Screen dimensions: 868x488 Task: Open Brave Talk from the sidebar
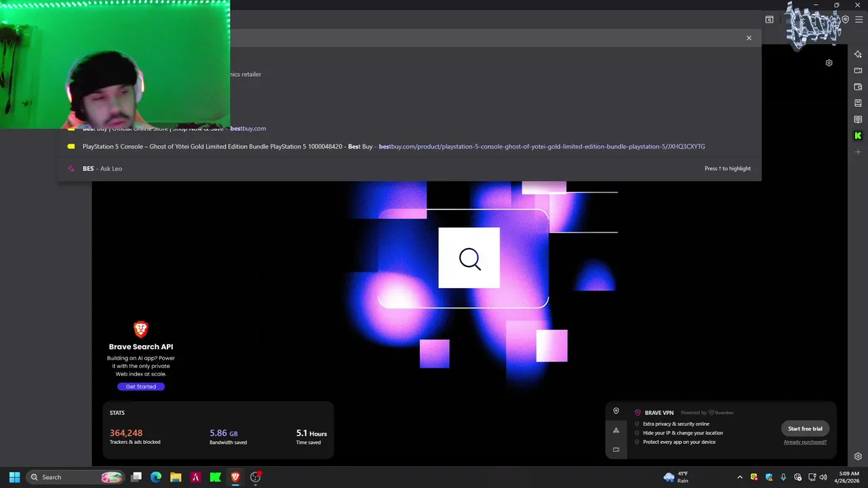pos(858,70)
